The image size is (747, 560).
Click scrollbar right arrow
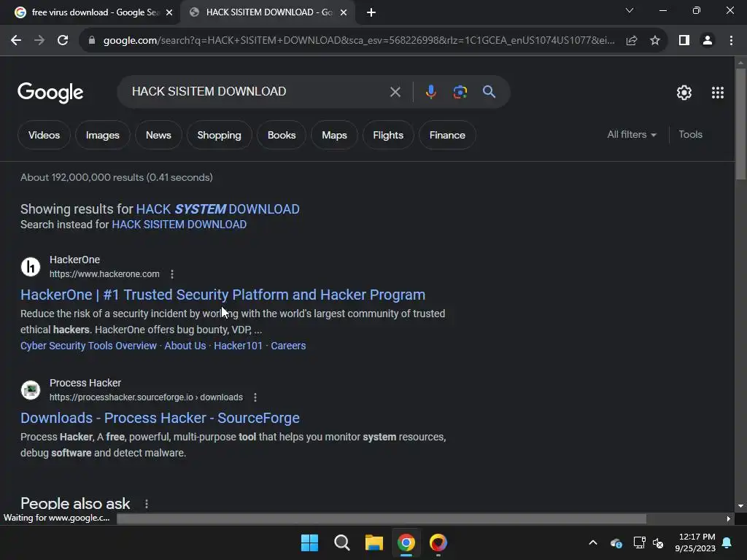coord(729,518)
